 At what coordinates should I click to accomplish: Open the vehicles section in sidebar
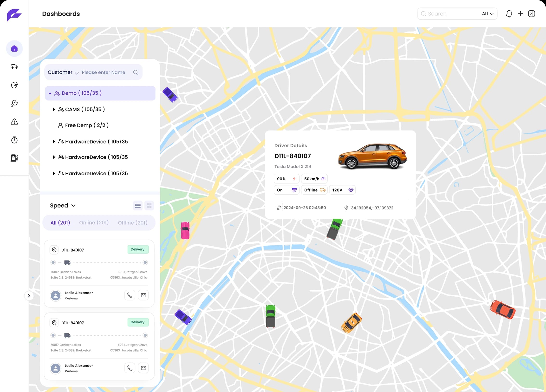(14, 67)
